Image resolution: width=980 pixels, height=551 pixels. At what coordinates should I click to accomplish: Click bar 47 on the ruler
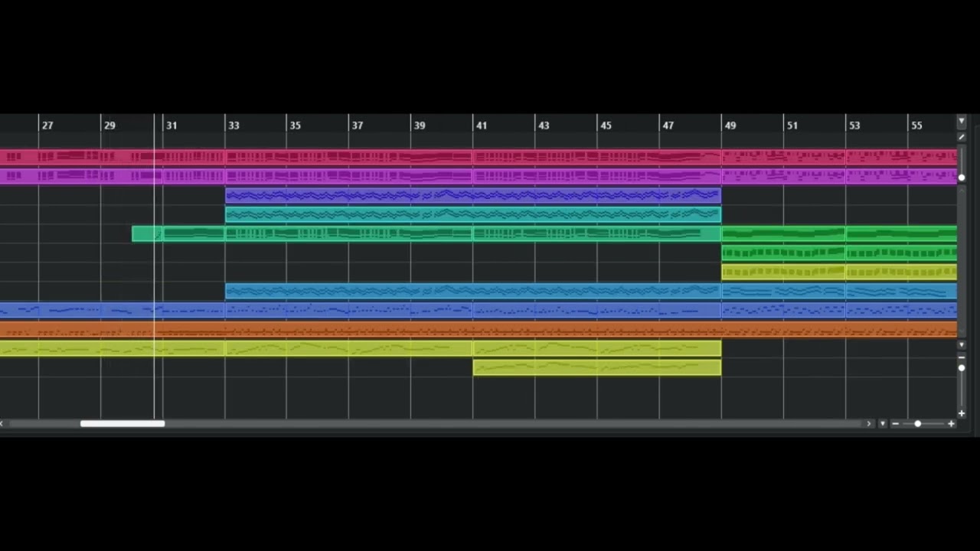coord(668,126)
